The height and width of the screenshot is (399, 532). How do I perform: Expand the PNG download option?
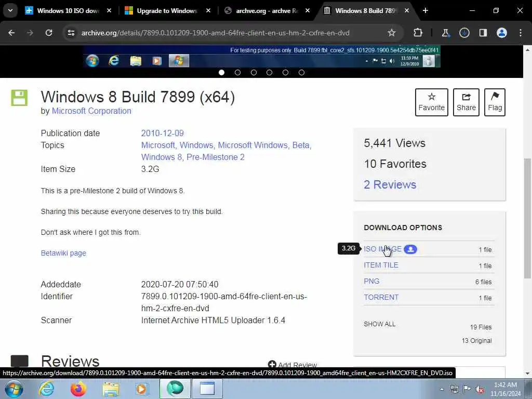click(371, 281)
